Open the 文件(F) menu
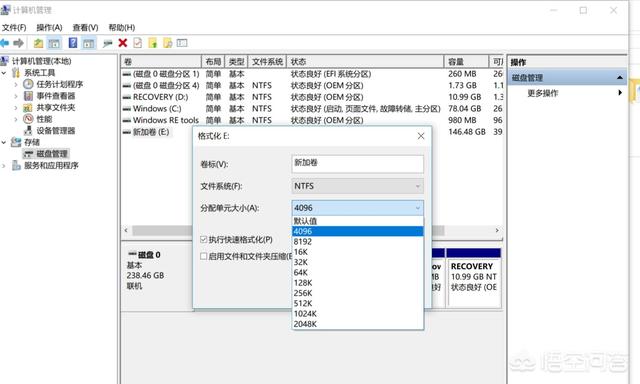This screenshot has height=384, width=640. [14, 27]
